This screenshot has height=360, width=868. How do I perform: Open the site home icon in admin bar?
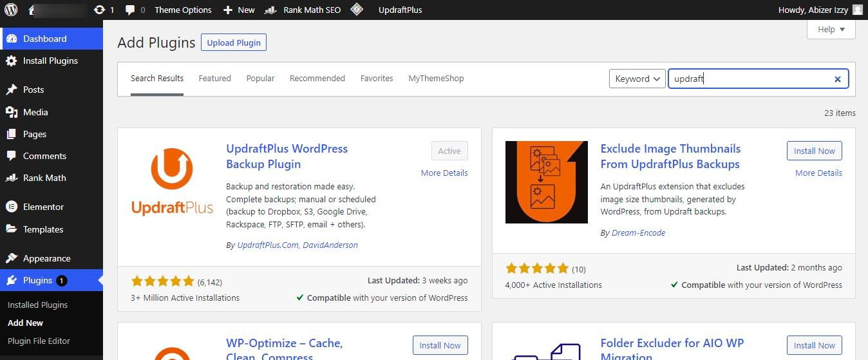tap(30, 10)
